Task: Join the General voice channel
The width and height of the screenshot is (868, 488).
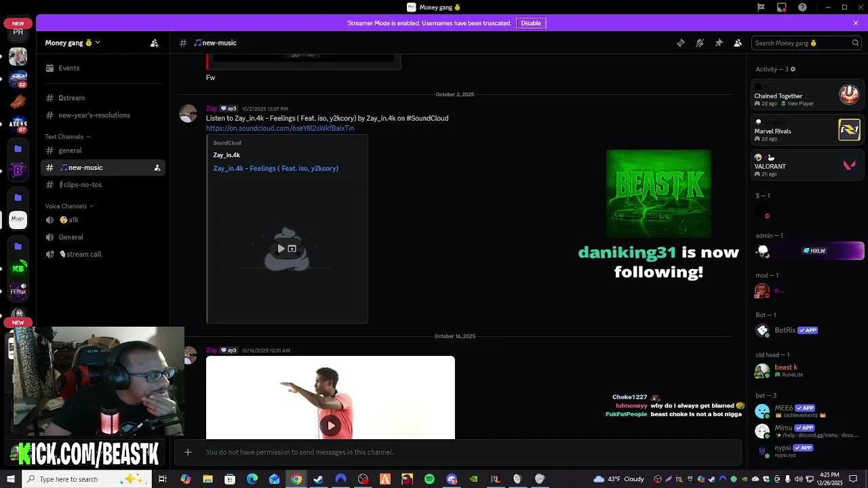Action: coord(102,237)
